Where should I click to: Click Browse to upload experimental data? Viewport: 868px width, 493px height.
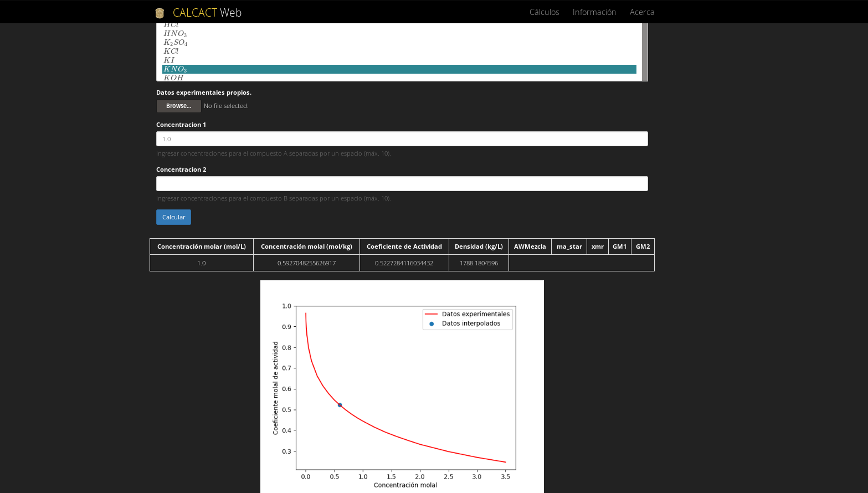pos(178,106)
